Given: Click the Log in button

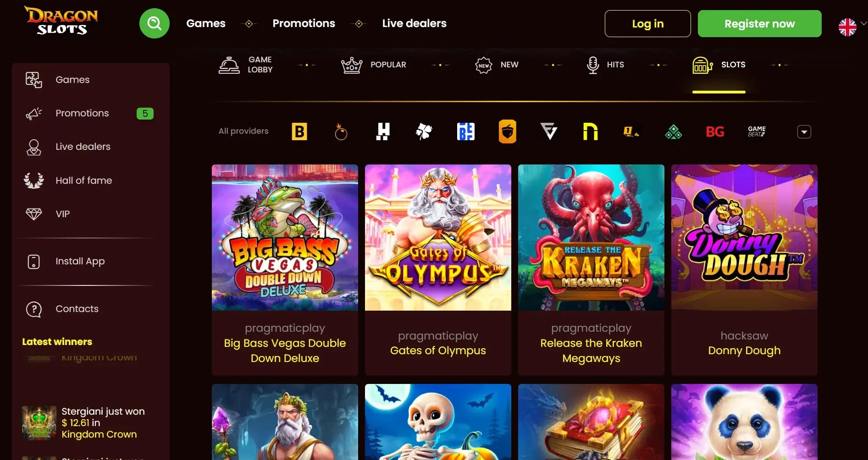Looking at the screenshot, I should coord(647,23).
